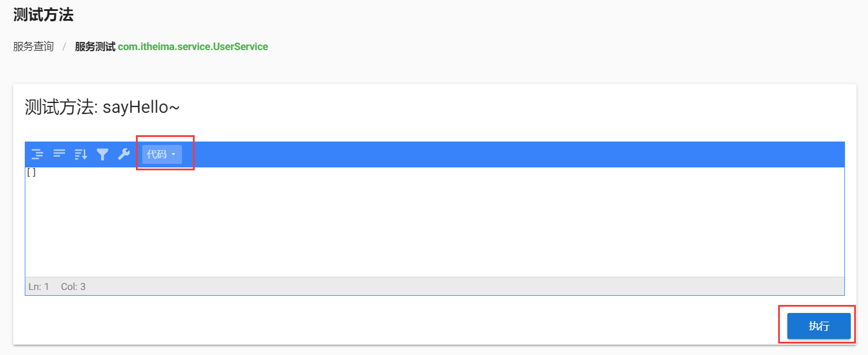
Task: Place cursor on the [] text in editor
Action: [31, 173]
